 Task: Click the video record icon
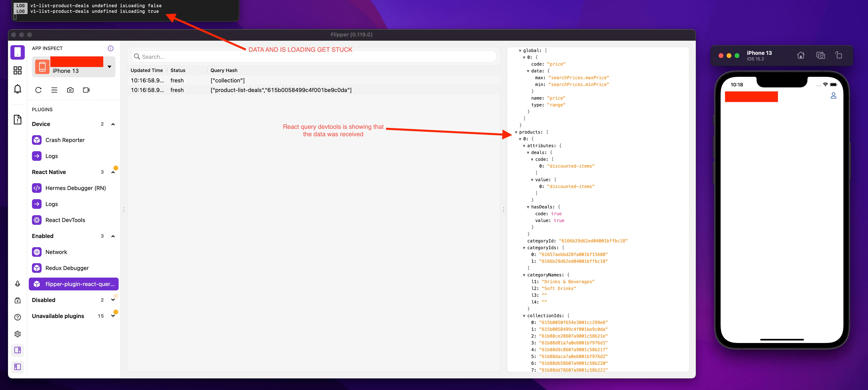(86, 90)
